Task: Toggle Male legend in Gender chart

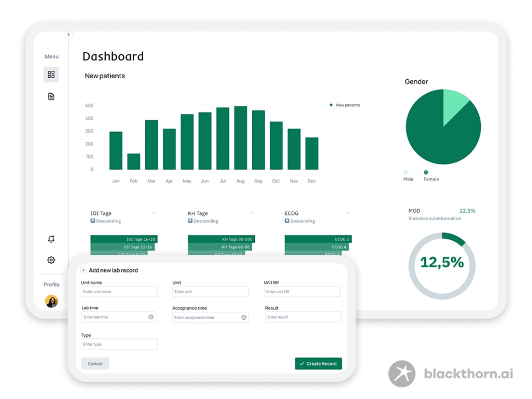Action: coord(408,176)
